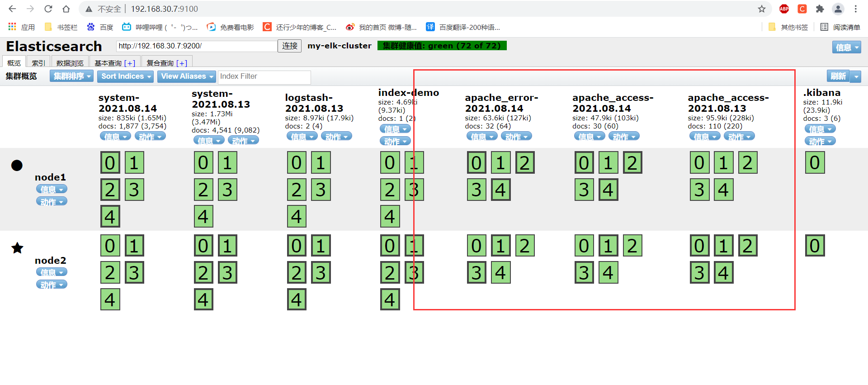The width and height of the screenshot is (868, 385).
Task: Click the node1 circle icon
Action: coord(17,165)
